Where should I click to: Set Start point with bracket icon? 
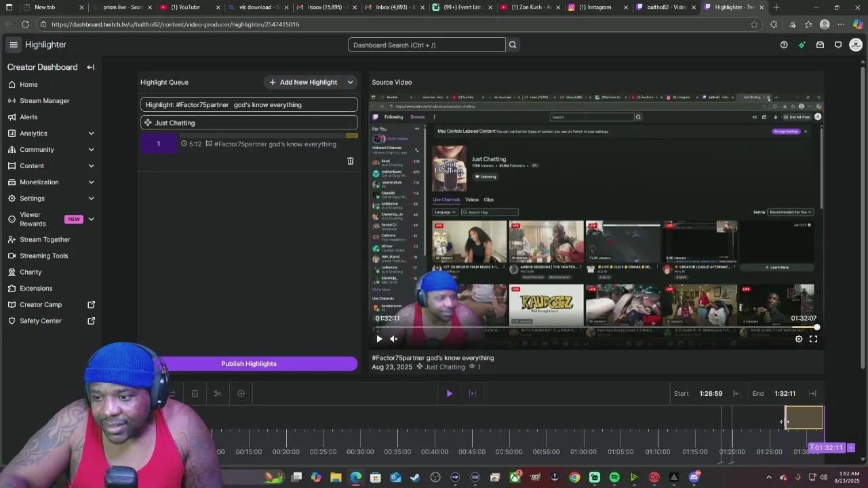tap(736, 394)
